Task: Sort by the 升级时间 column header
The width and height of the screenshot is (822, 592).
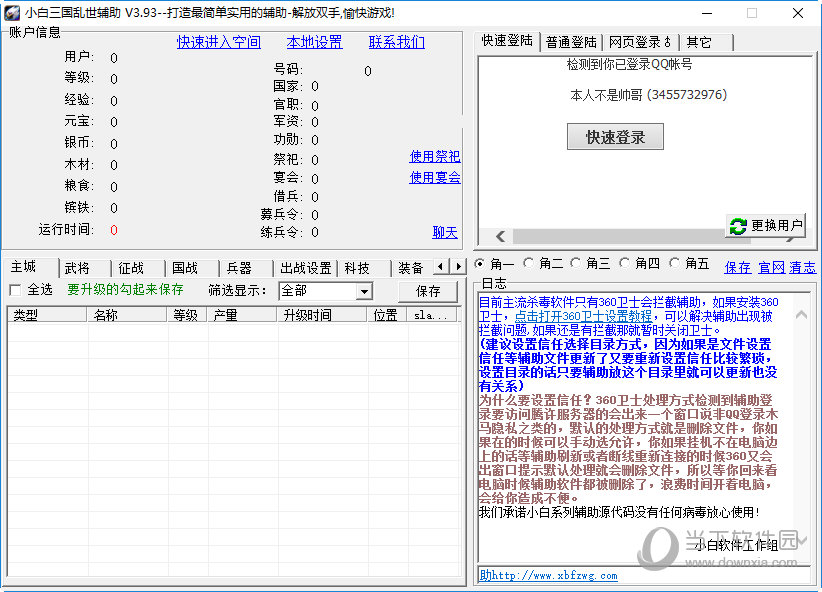Action: [321, 315]
